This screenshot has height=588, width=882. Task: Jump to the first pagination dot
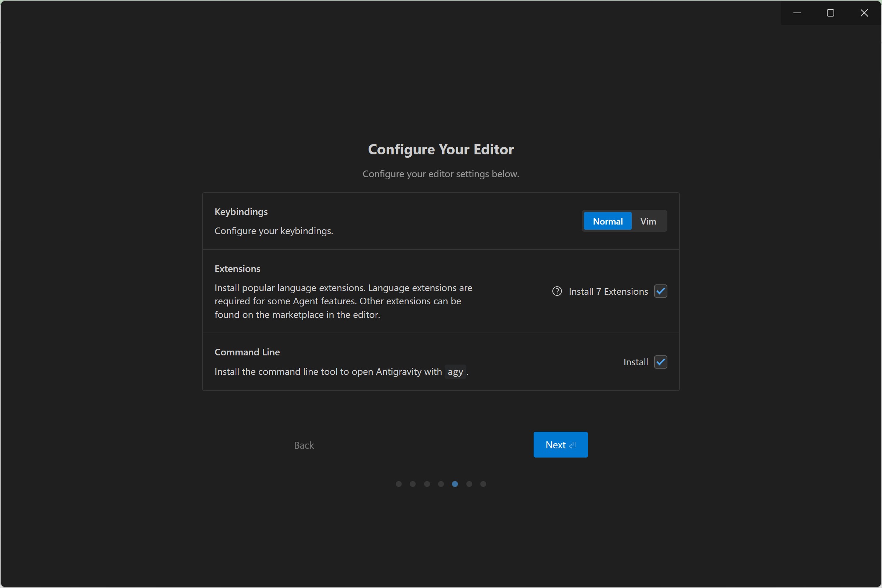click(x=399, y=484)
